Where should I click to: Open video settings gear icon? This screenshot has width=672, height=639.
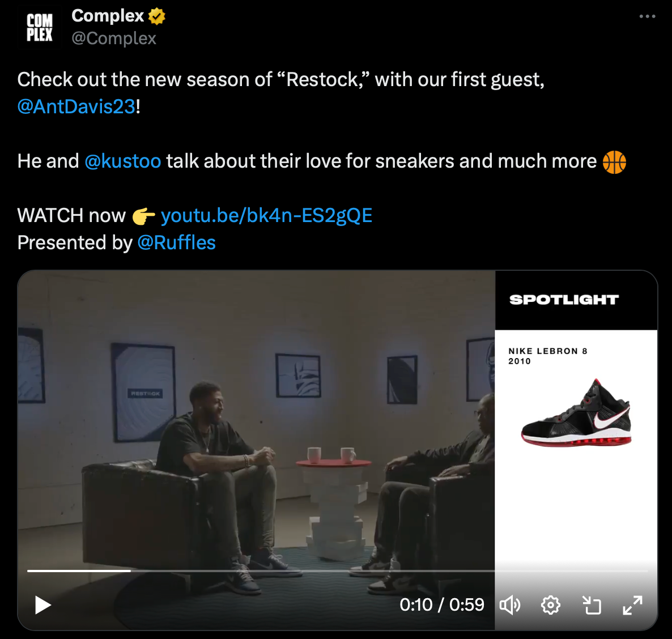(x=550, y=605)
